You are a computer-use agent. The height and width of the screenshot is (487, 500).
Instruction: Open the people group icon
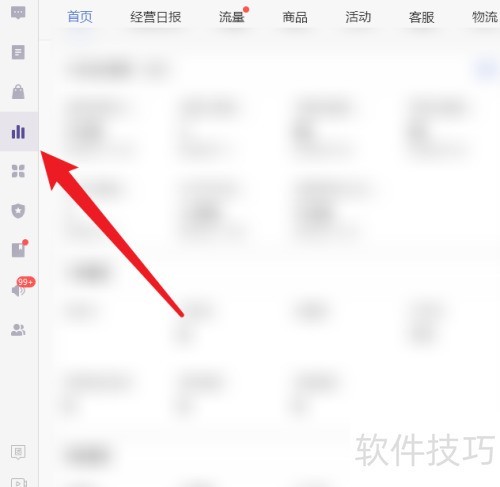[18, 330]
